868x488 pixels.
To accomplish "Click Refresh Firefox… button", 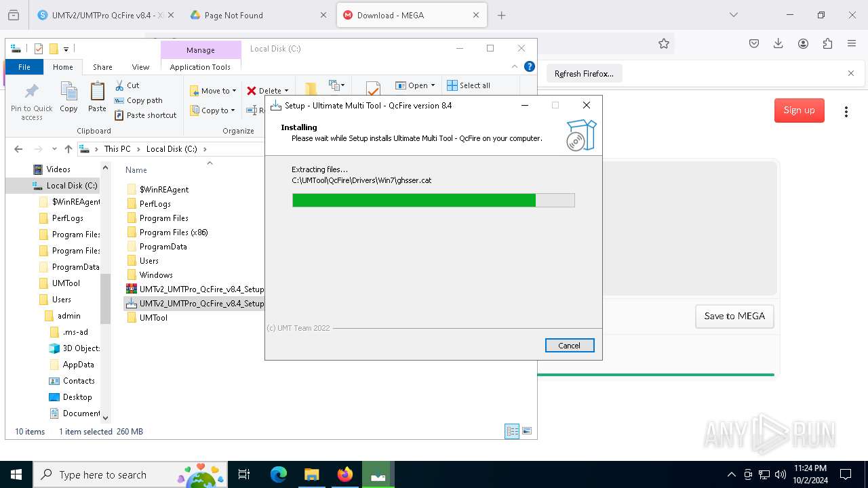I will click(584, 74).
